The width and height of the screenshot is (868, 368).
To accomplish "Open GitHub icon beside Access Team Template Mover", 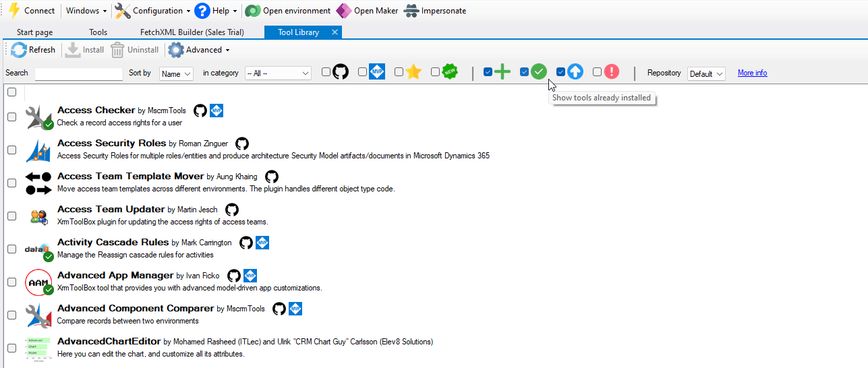I will 272,177.
